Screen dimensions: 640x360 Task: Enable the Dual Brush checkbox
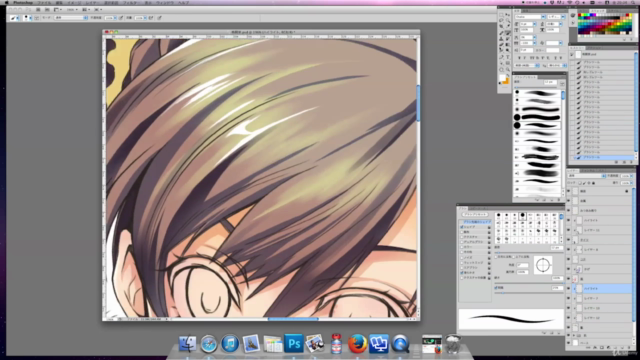tap(462, 242)
